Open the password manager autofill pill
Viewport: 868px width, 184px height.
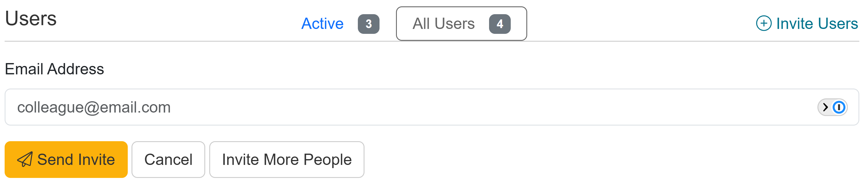[x=832, y=108]
